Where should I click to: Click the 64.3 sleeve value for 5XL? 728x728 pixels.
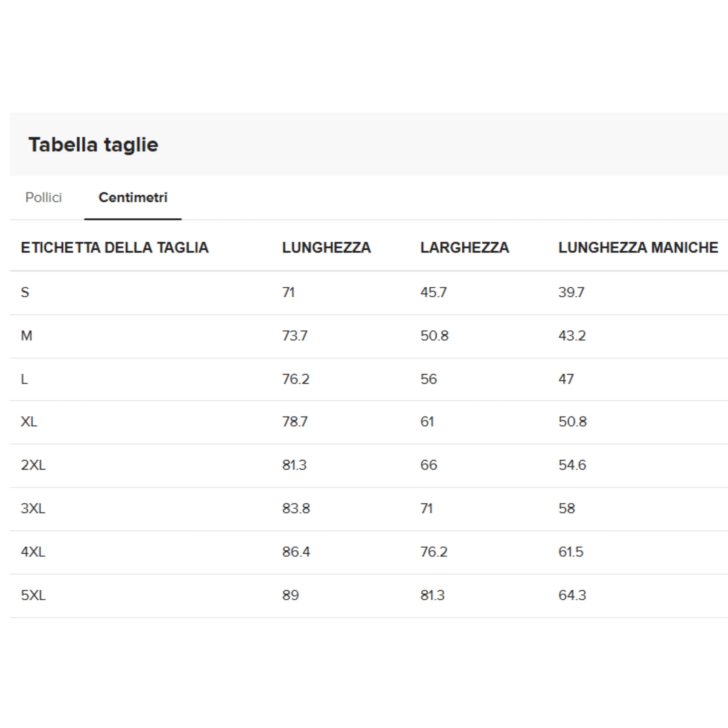pos(572,595)
